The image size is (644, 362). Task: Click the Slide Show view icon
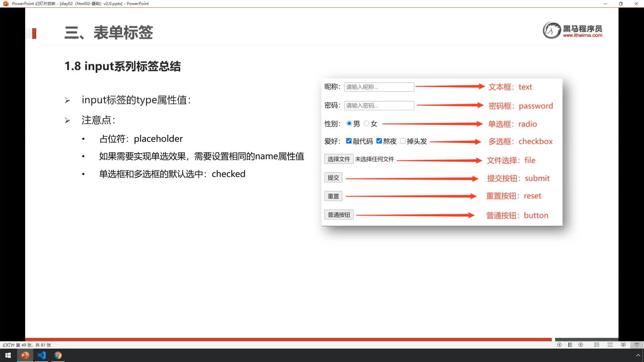[637, 345]
